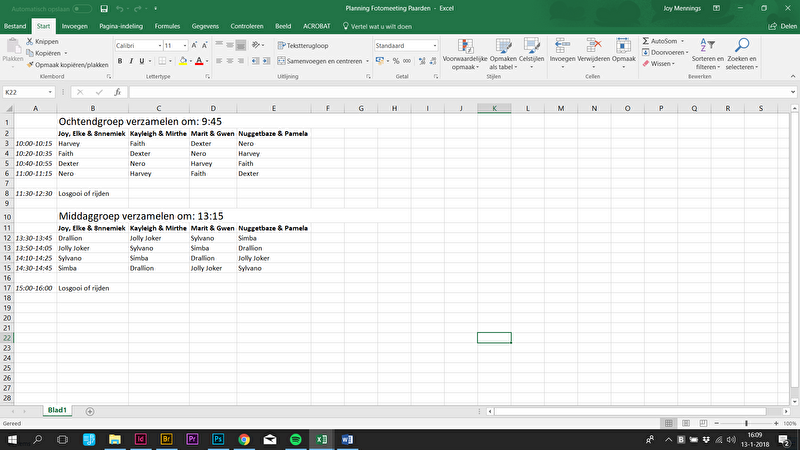Select row 22 header
Screen dimensions: 800x450
pos(7,338)
